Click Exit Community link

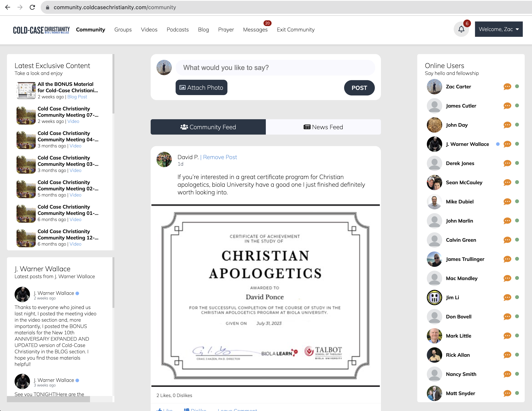(296, 30)
